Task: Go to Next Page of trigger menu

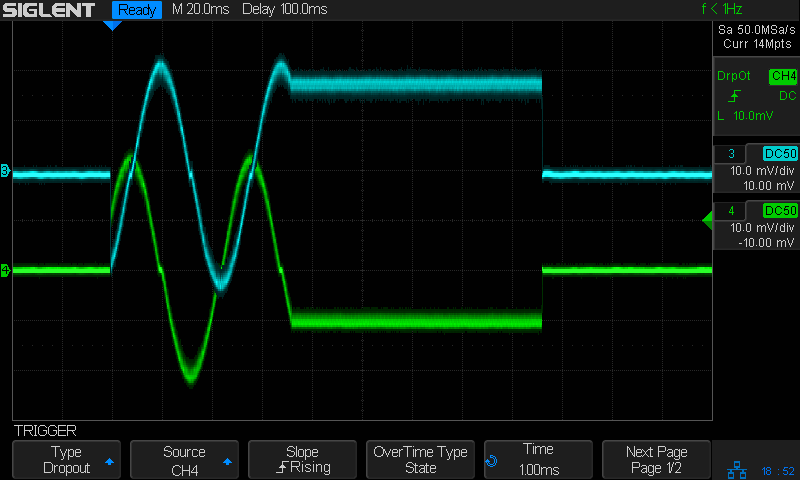Action: pyautogui.click(x=656, y=460)
